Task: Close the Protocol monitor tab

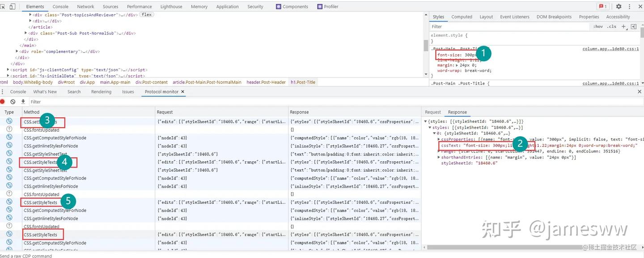Action: coord(182,91)
